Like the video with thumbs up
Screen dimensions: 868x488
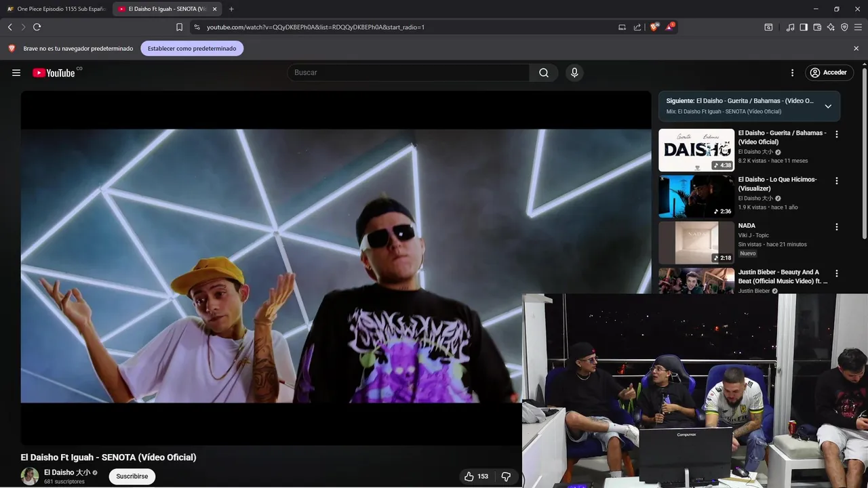[x=476, y=476]
